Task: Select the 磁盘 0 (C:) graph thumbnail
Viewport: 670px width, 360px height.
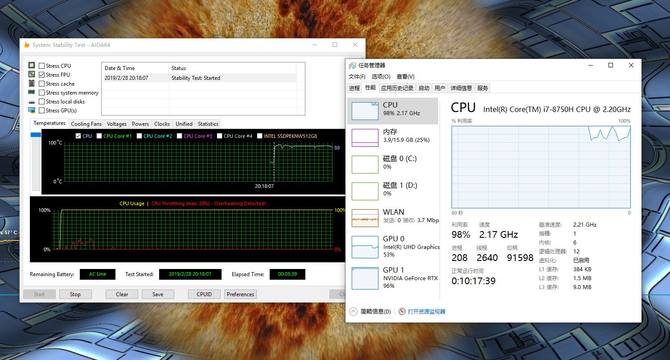Action: pyautogui.click(x=364, y=164)
